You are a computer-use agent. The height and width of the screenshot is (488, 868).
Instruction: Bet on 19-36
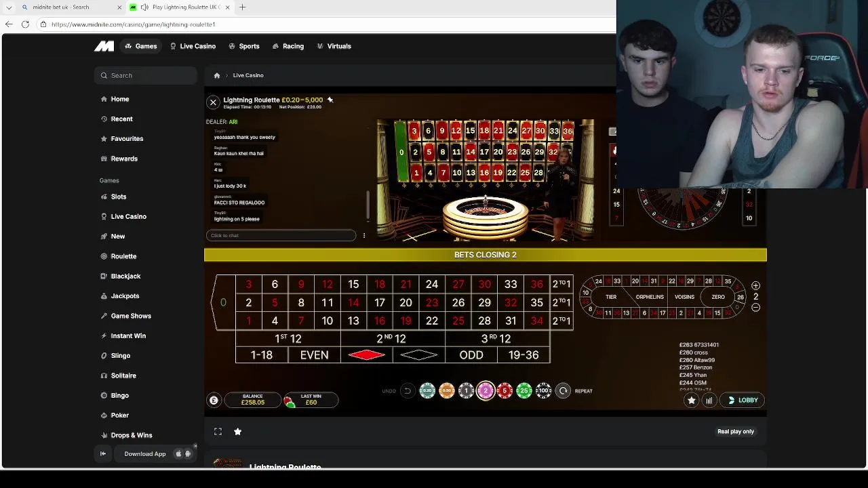[x=524, y=354]
